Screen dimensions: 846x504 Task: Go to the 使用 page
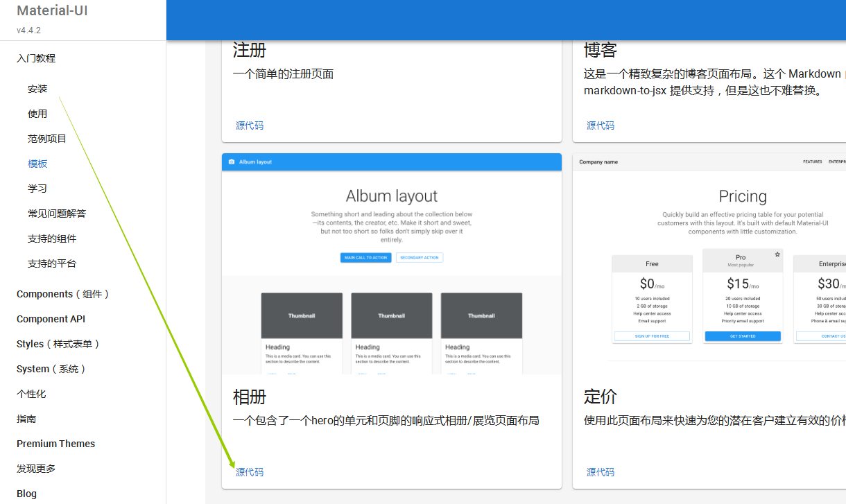(x=37, y=114)
